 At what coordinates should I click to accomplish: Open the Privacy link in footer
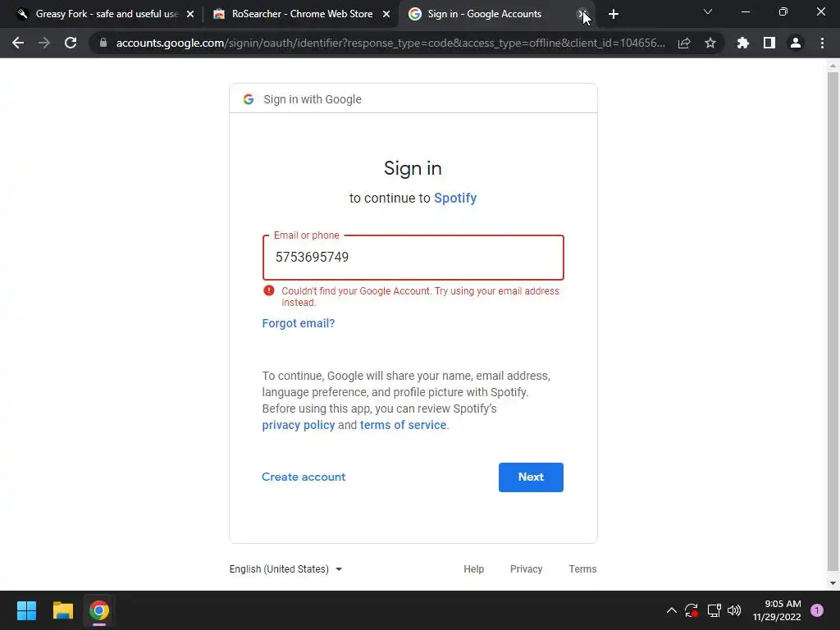(526, 569)
